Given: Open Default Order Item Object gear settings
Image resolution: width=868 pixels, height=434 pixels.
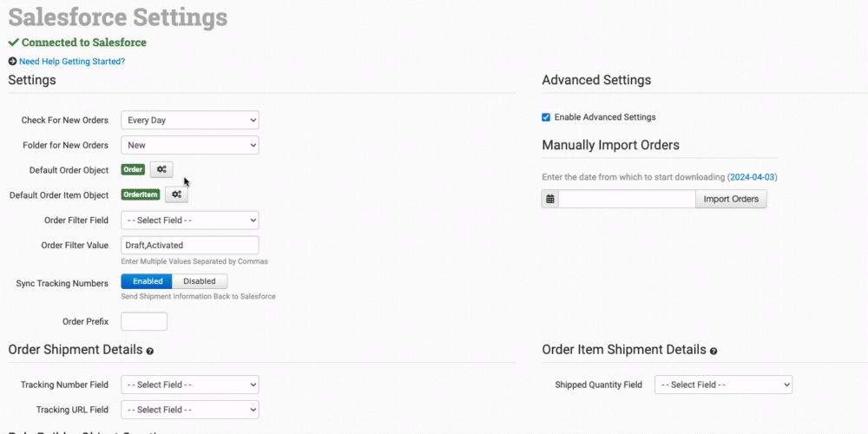Looking at the screenshot, I should pos(176,195).
